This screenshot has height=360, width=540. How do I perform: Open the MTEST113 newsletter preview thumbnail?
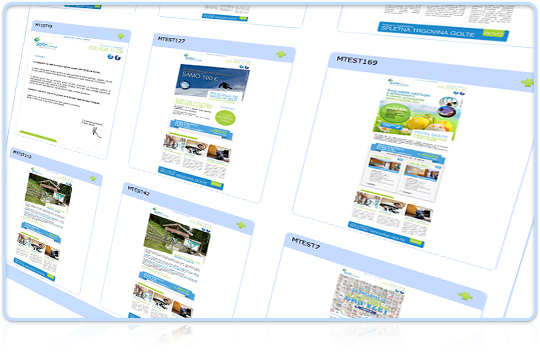click(42, 223)
